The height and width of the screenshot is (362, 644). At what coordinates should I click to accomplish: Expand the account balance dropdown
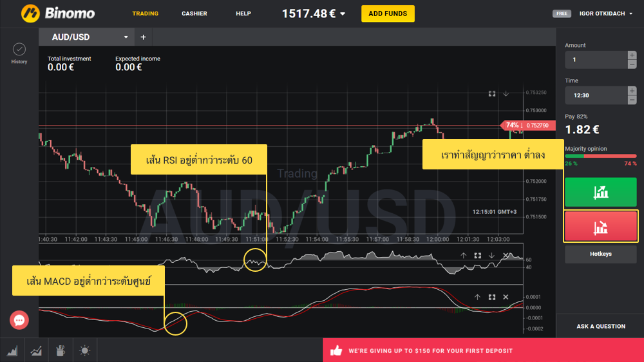point(343,14)
